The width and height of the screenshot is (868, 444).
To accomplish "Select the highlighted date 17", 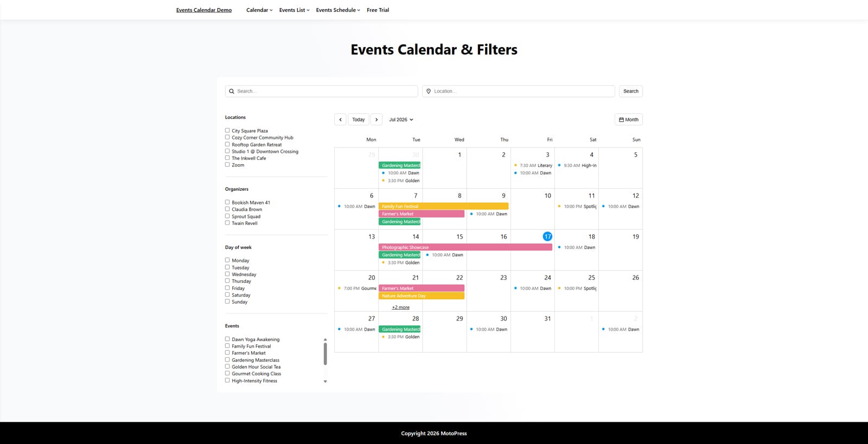I will click(x=547, y=236).
